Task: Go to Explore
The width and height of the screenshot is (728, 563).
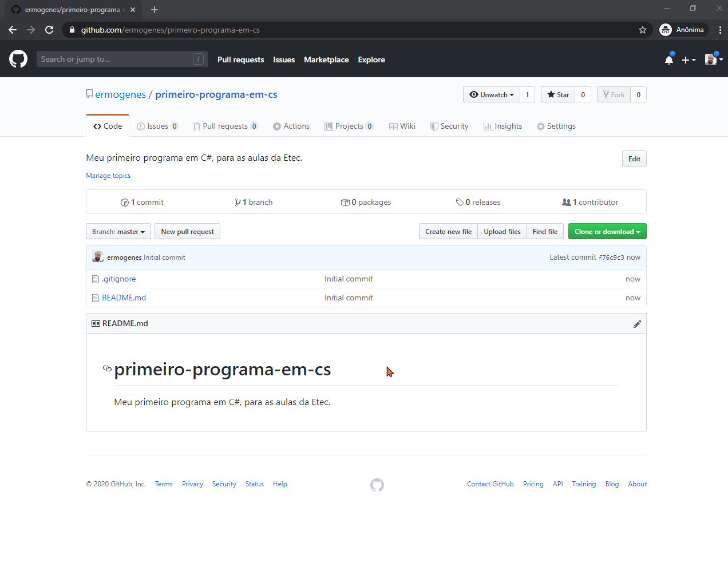Action: tap(371, 60)
